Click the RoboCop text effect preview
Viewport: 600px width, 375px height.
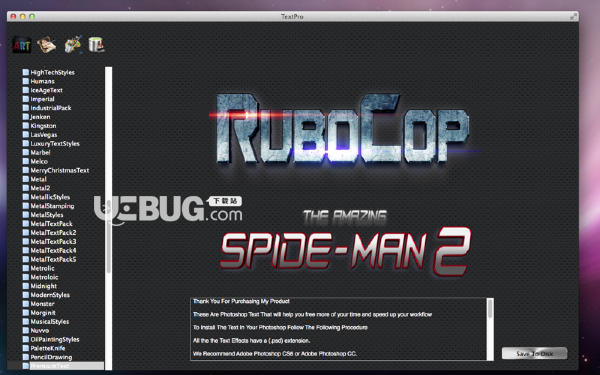(x=343, y=129)
